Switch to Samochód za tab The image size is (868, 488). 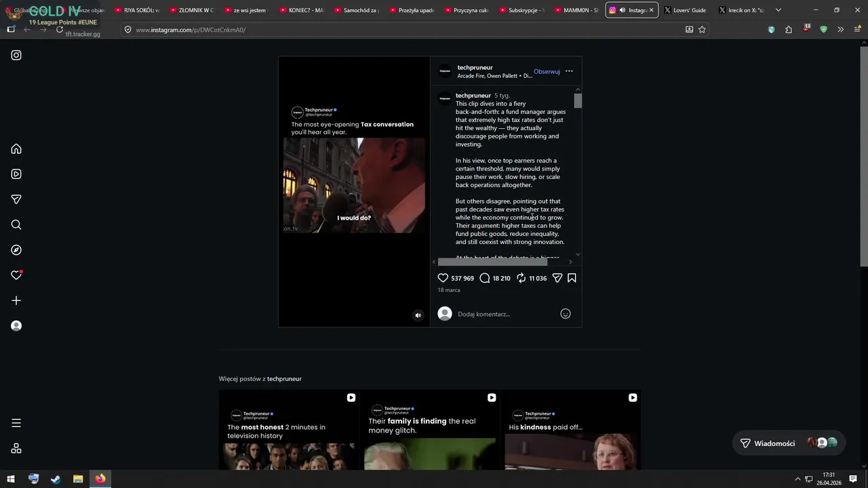356,10
